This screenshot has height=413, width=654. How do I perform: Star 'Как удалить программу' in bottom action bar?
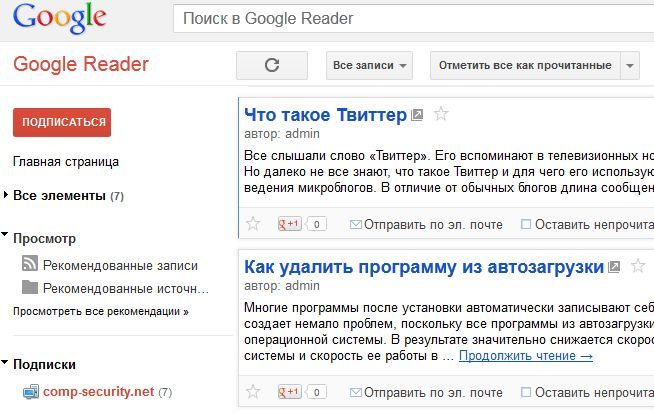253,392
